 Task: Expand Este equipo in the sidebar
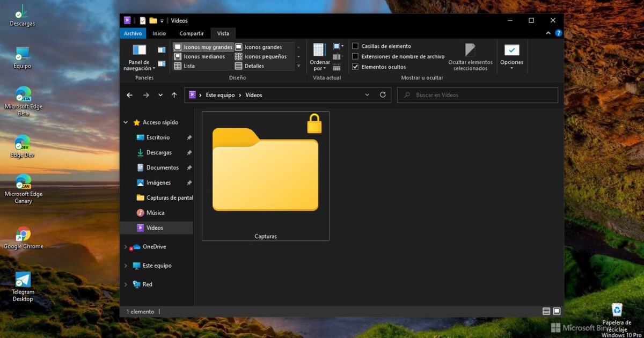pos(126,266)
